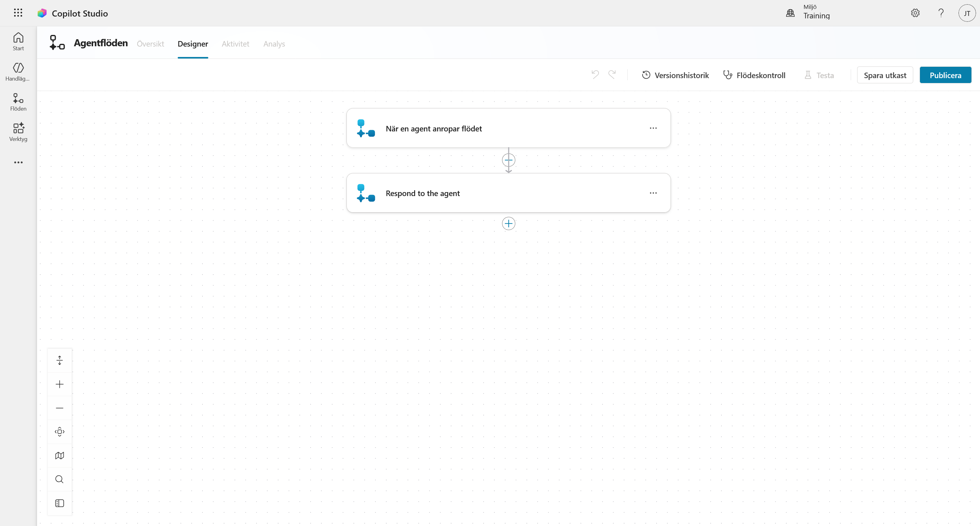Switch to the Aktivitet tab
This screenshot has height=526, width=980.
236,44
